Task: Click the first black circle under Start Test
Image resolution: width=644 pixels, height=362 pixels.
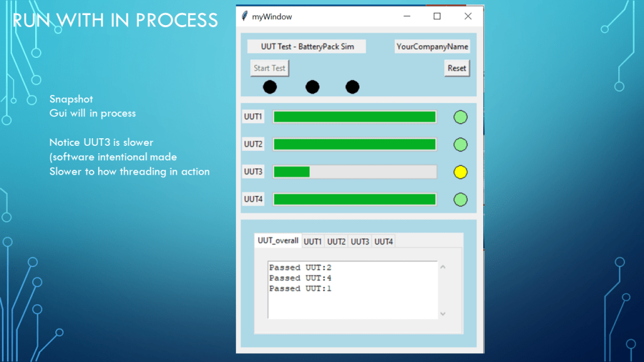Action: pos(270,87)
